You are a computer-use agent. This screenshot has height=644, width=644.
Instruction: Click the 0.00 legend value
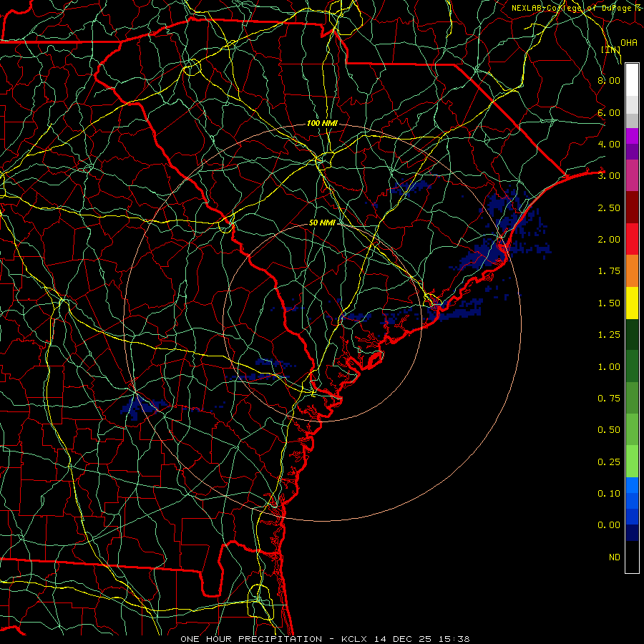pyautogui.click(x=609, y=525)
